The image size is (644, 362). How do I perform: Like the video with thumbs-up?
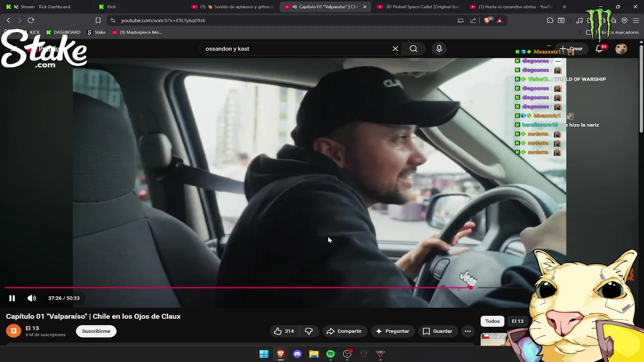[284, 331]
